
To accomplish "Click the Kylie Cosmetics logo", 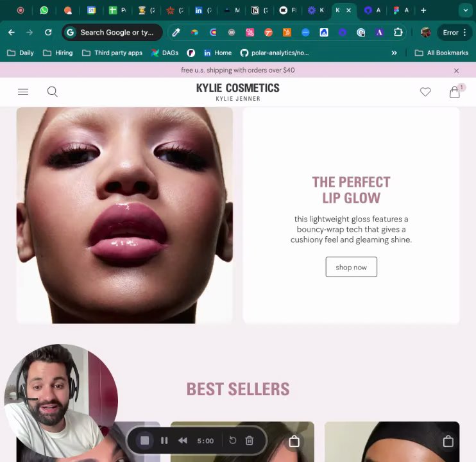I will pos(238,92).
